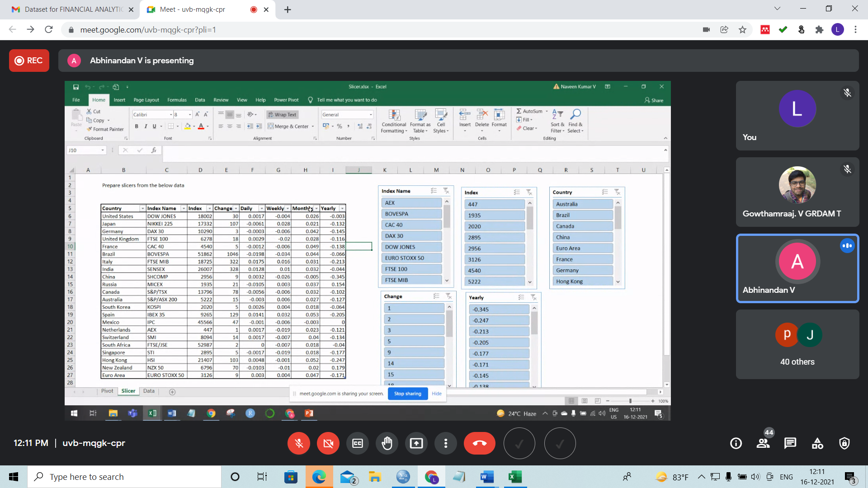The image size is (868, 488).
Task: Open Conditional Formatting dropdown
Action: (394, 121)
